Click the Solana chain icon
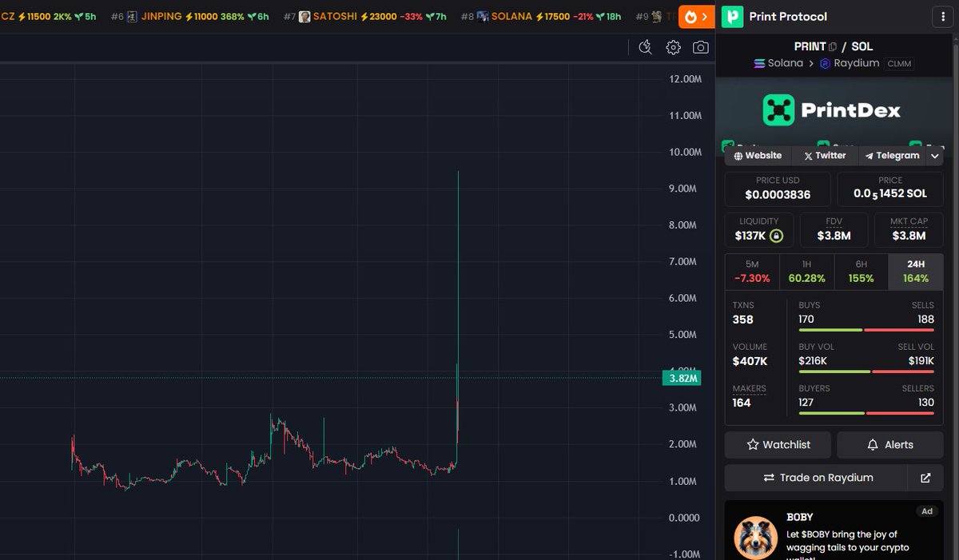Image resolution: width=959 pixels, height=560 pixels. pos(759,63)
